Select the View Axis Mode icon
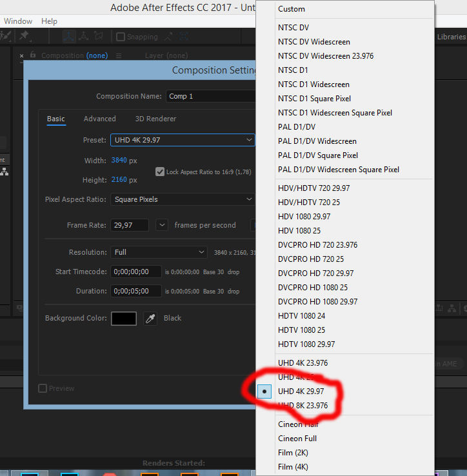The image size is (467, 476). 99,36
